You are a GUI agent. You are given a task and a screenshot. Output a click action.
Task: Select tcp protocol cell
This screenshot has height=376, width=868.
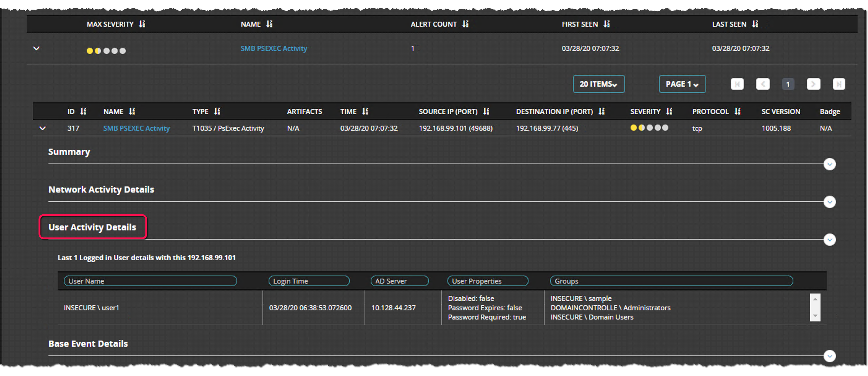pyautogui.click(x=697, y=128)
